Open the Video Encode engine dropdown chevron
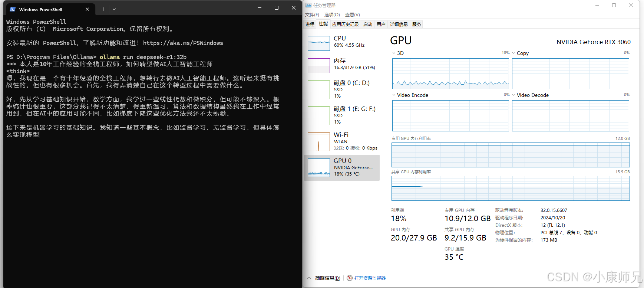The height and width of the screenshot is (288, 644). tap(394, 95)
